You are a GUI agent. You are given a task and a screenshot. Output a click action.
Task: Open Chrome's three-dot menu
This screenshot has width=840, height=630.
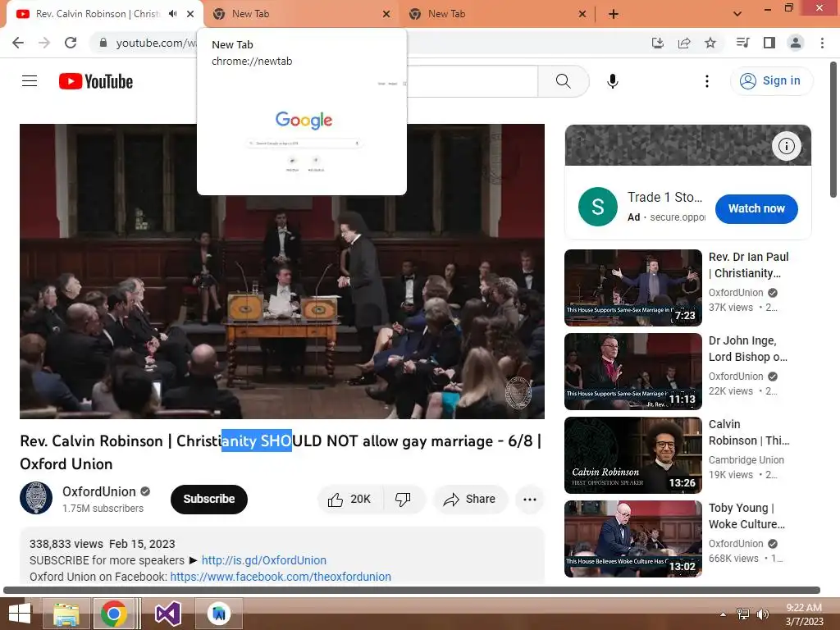click(x=822, y=43)
